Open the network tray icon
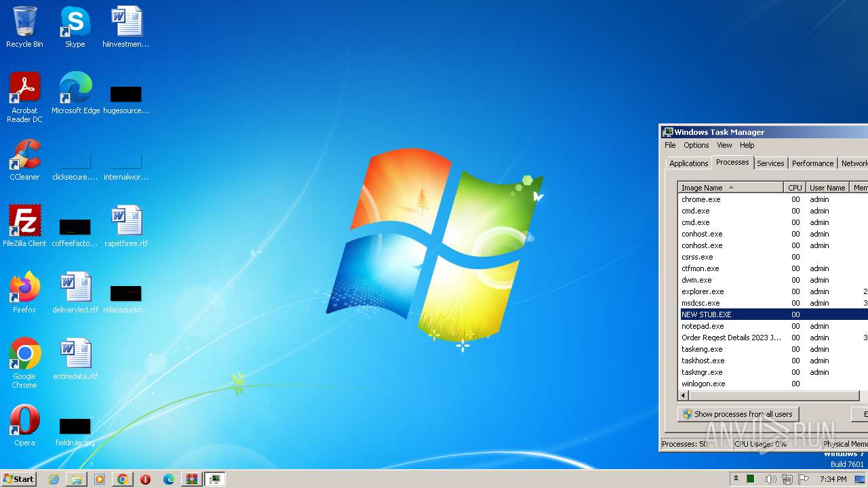Image resolution: width=868 pixels, height=488 pixels. point(787,479)
